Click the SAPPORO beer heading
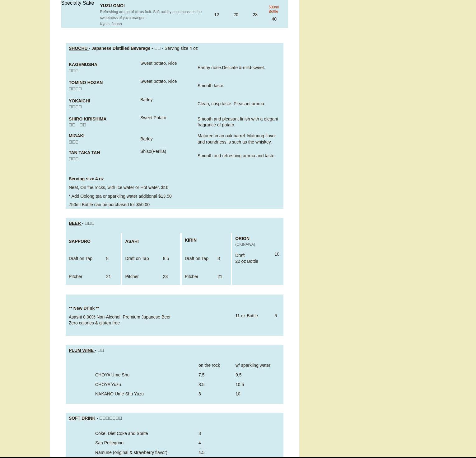Screen dimensions: 476x458 [x=80, y=241]
